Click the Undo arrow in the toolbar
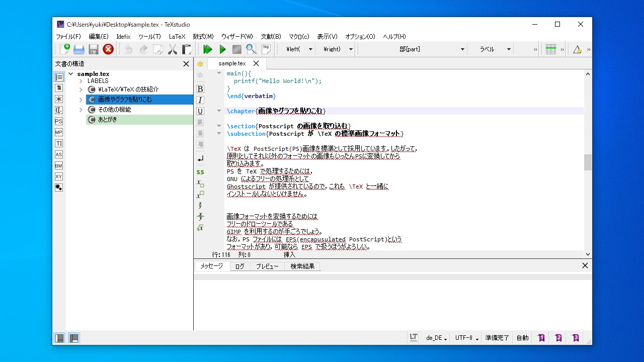This screenshot has height=362, width=644. tap(129, 49)
